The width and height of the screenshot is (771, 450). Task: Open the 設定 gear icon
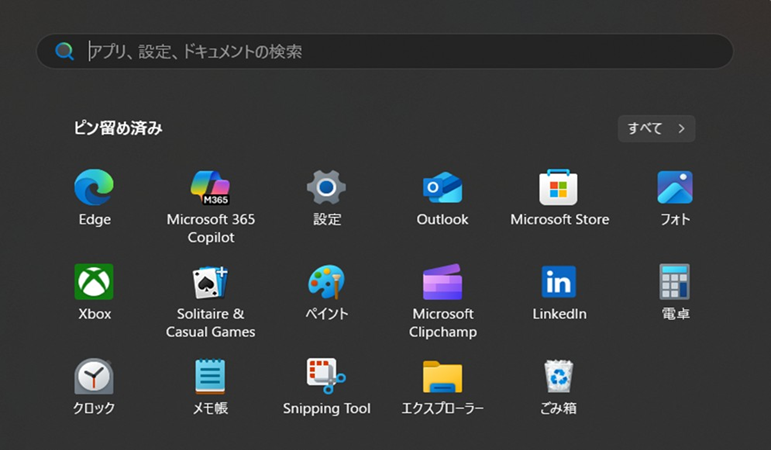[326, 188]
